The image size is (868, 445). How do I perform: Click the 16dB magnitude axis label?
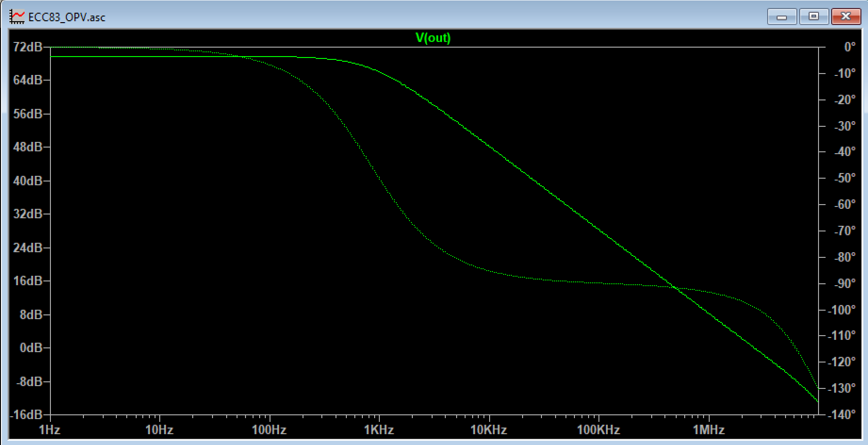pyautogui.click(x=28, y=281)
